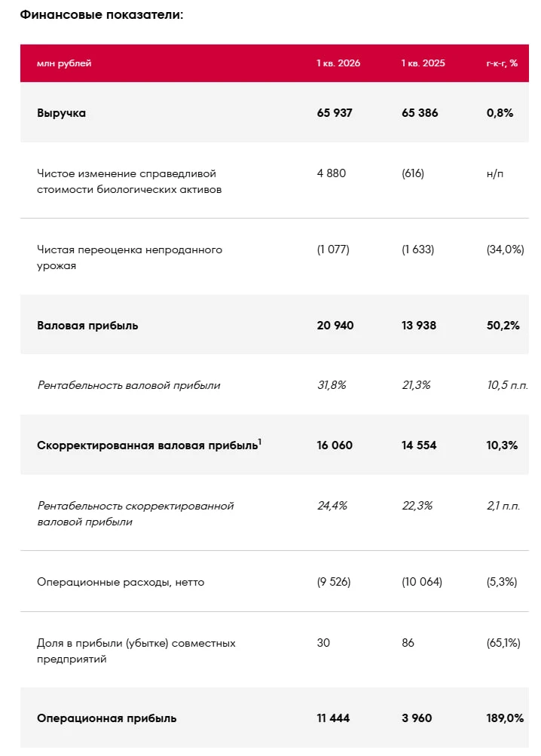This screenshot has width=541, height=756.
Task: Click the 20 940 gross profit value
Action: click(x=335, y=326)
